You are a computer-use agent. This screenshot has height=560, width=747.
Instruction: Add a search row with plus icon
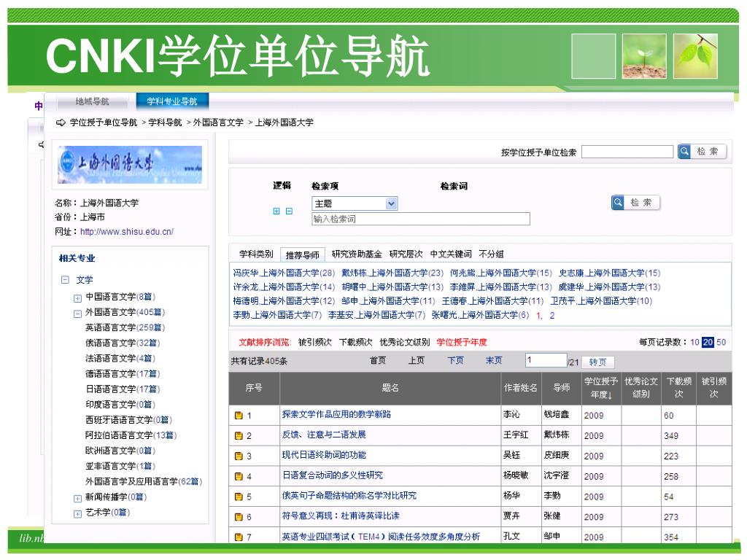(x=276, y=211)
